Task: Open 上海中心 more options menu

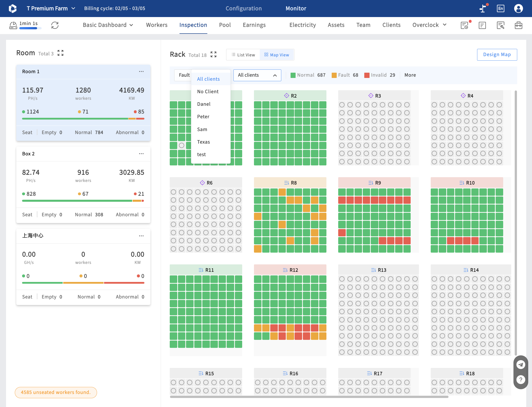Action: (141, 236)
